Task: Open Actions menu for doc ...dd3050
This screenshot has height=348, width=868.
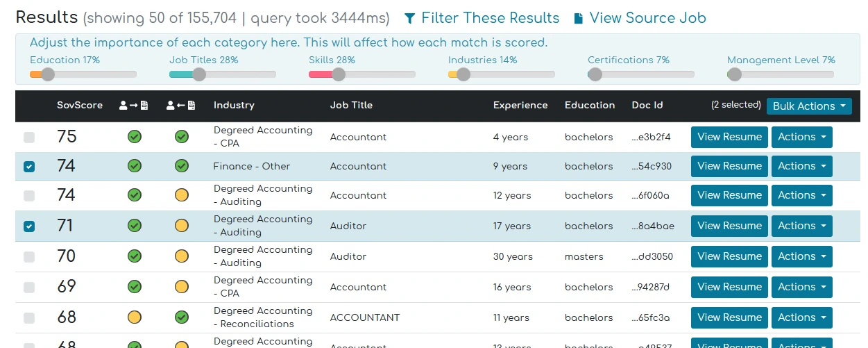Action: tap(801, 256)
